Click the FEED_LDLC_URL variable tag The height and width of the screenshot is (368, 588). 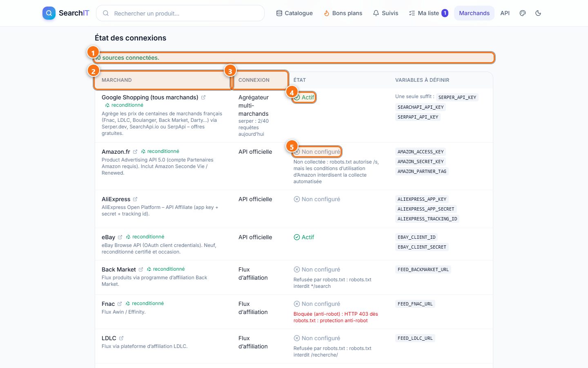[x=415, y=338]
